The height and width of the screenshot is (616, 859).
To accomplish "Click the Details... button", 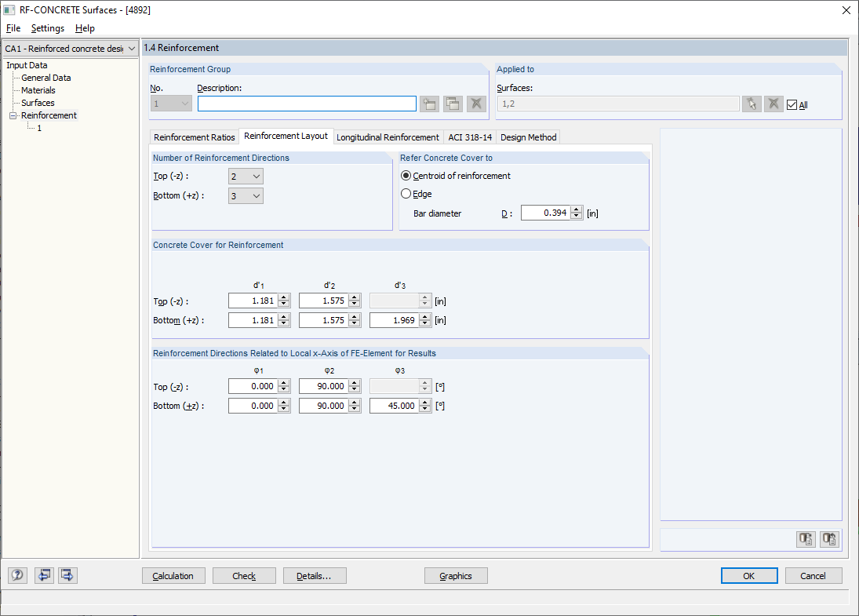I will tap(315, 576).
